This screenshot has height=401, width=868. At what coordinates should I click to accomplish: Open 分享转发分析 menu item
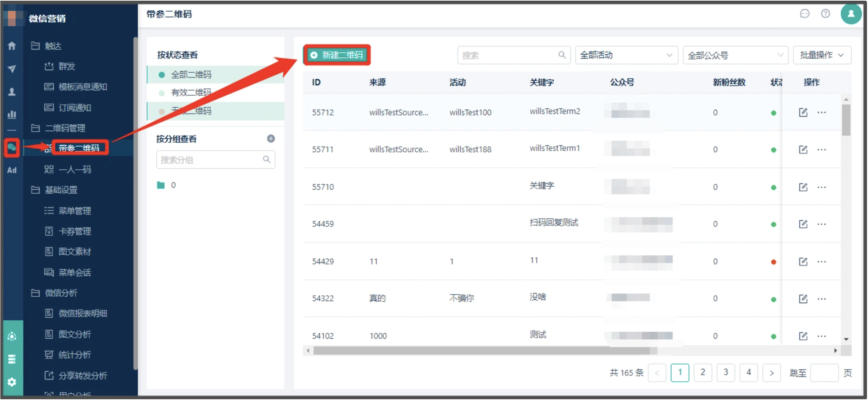76,375
